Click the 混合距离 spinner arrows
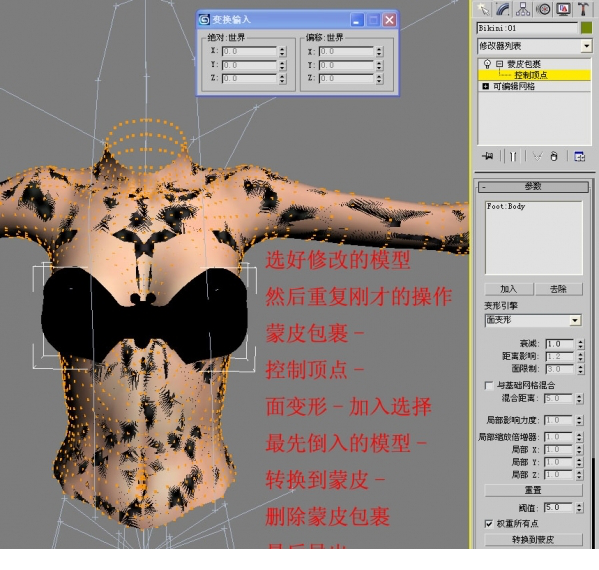This screenshot has width=599, height=570. tap(580, 398)
